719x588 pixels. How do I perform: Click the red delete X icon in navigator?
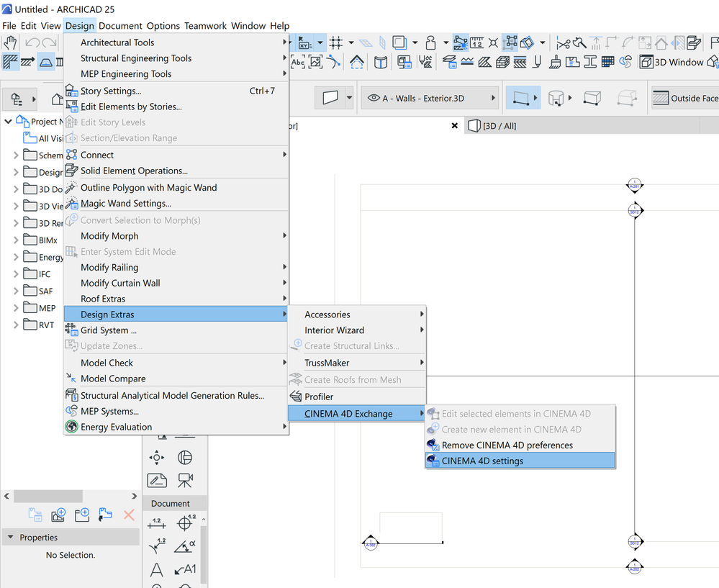pos(129,515)
